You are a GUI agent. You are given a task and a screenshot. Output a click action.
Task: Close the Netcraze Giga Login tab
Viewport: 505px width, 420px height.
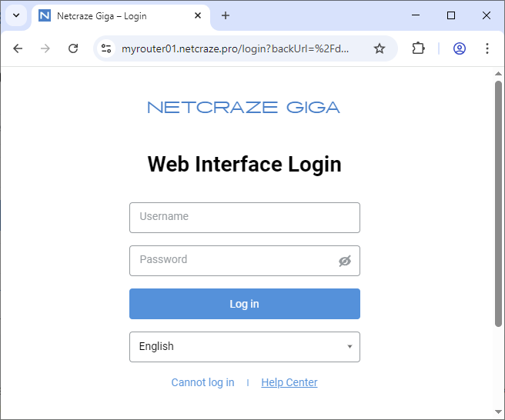198,15
